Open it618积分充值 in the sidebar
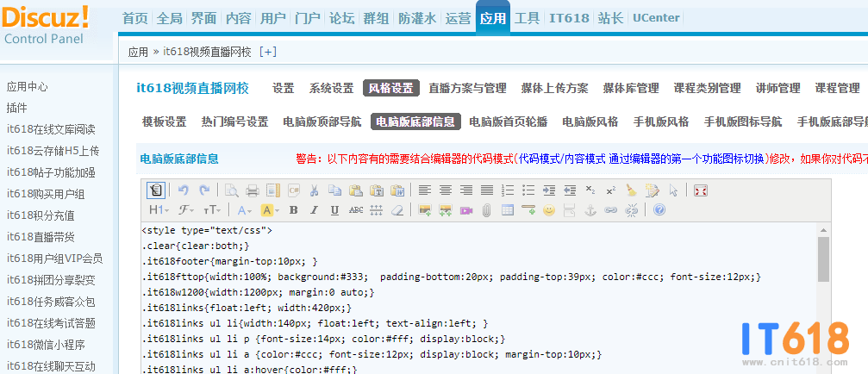The image size is (868, 374). (x=41, y=215)
